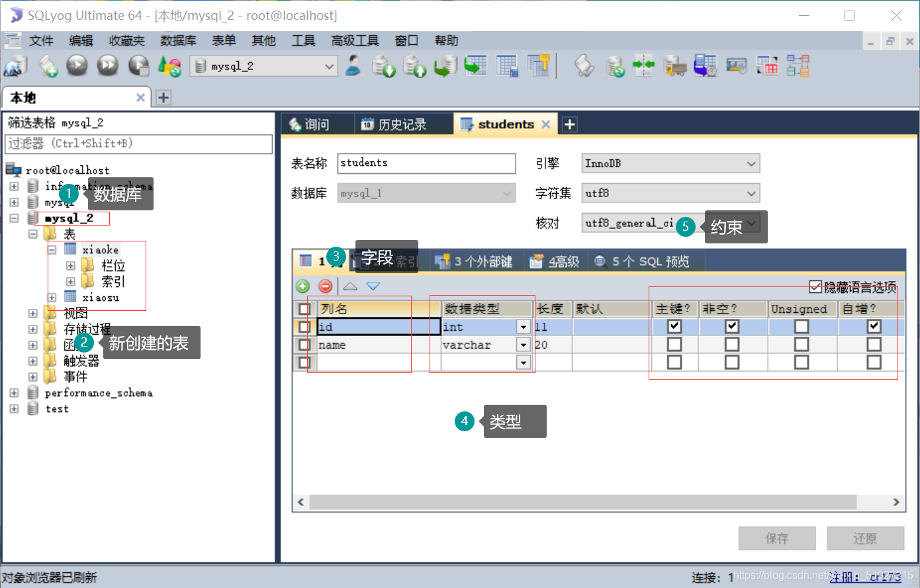Toggle the Unsigned checkbox for id row
Viewport: 920px width, 588px height.
click(x=802, y=326)
